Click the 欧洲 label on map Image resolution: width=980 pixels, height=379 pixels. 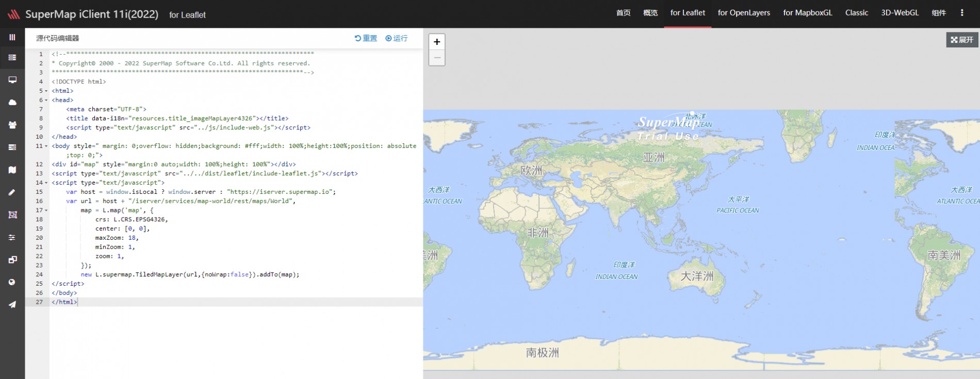click(532, 170)
